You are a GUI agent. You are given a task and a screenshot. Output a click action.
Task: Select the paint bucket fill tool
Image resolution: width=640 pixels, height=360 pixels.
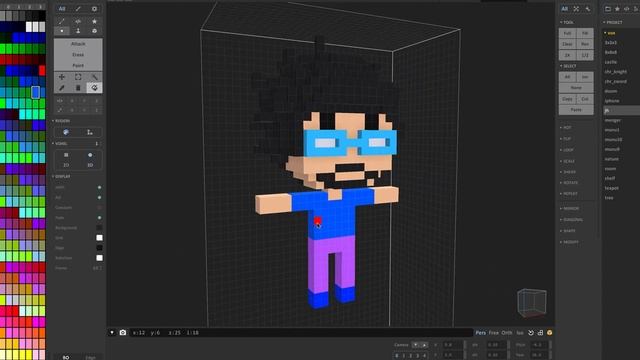pos(94,88)
